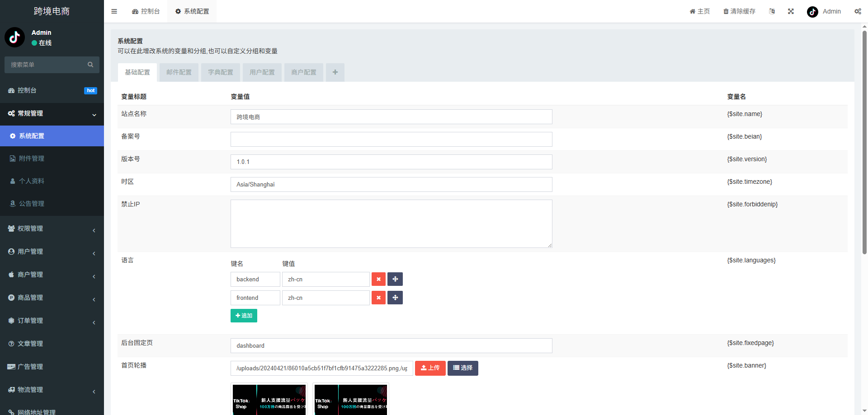Click the 广告管理 advertising management icon
This screenshot has height=415, width=868.
coord(12,367)
